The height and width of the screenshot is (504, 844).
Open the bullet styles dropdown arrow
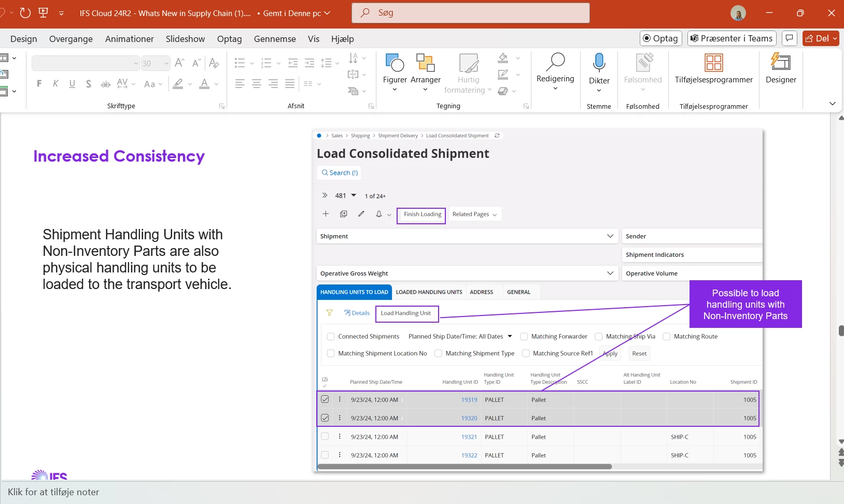[252, 63]
